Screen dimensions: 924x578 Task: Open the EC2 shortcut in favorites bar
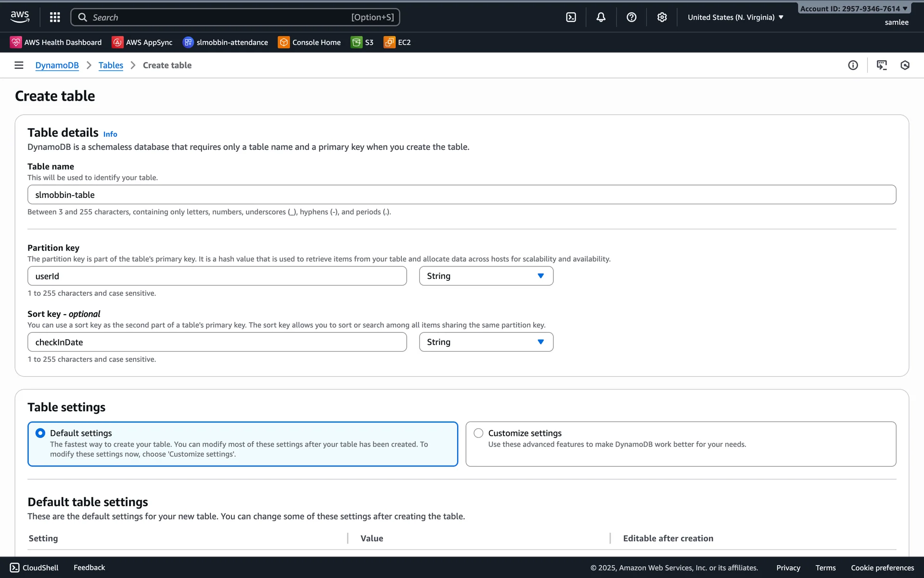(x=398, y=42)
